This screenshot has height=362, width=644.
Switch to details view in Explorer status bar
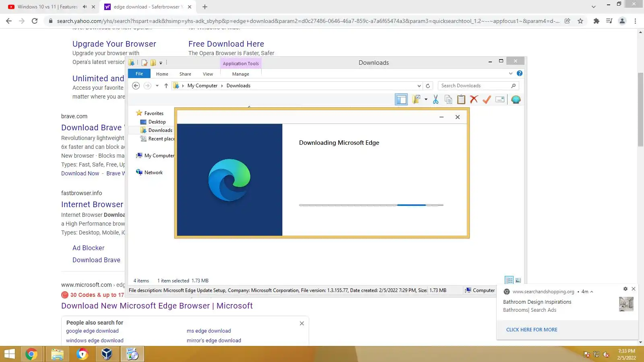(509, 280)
